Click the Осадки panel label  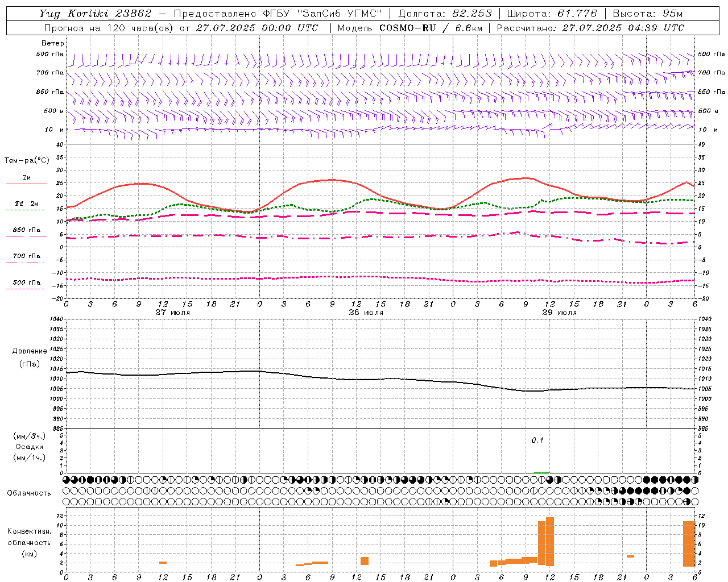(30, 447)
